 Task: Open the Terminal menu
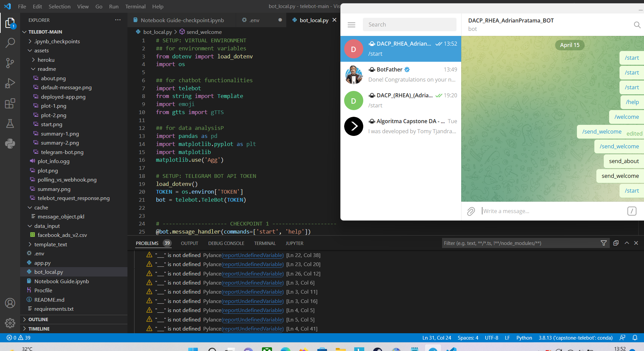pyautogui.click(x=135, y=6)
